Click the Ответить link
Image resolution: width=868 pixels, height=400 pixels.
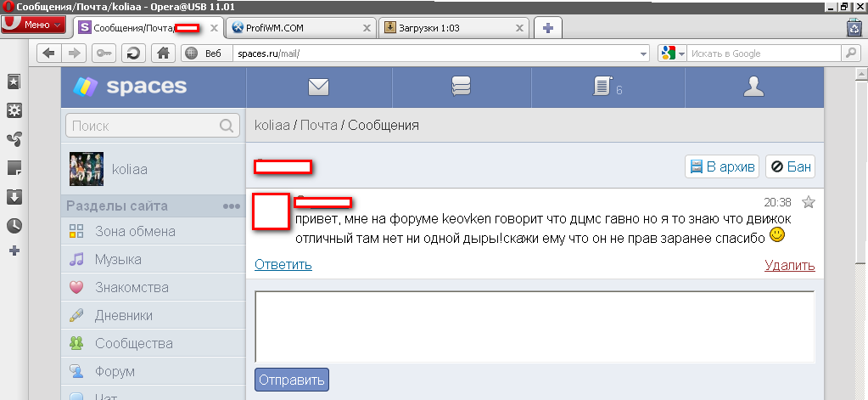point(283,265)
